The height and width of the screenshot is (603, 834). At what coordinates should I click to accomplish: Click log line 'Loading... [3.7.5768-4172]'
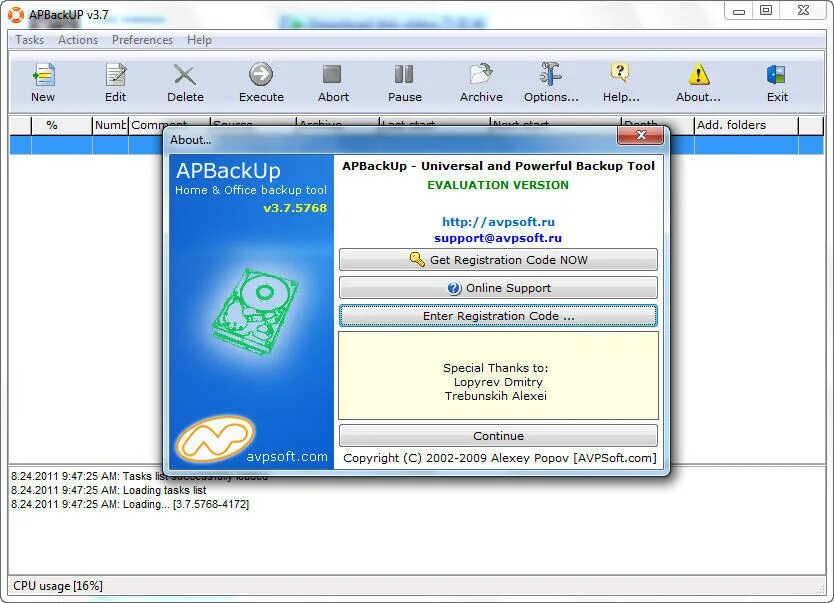click(130, 504)
